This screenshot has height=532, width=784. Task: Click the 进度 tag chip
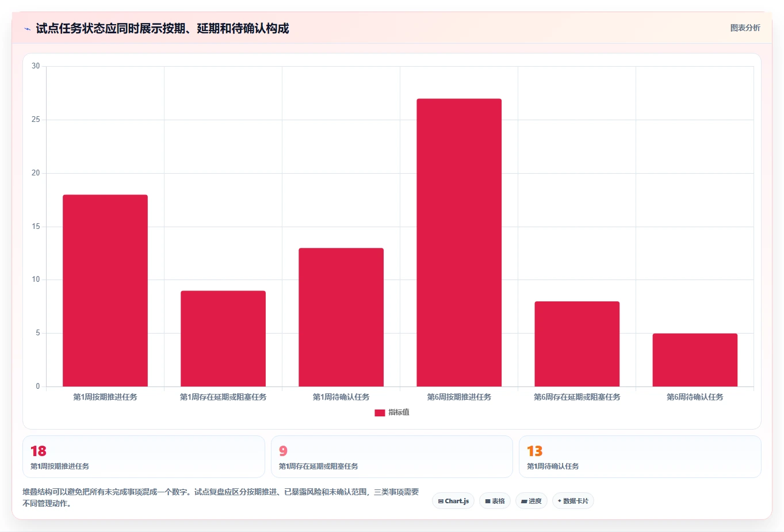pyautogui.click(x=531, y=501)
